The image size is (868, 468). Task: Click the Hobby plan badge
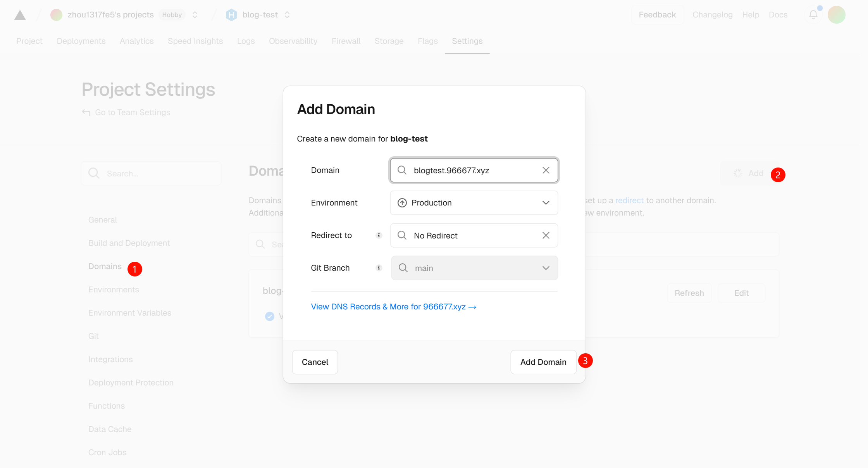click(172, 15)
